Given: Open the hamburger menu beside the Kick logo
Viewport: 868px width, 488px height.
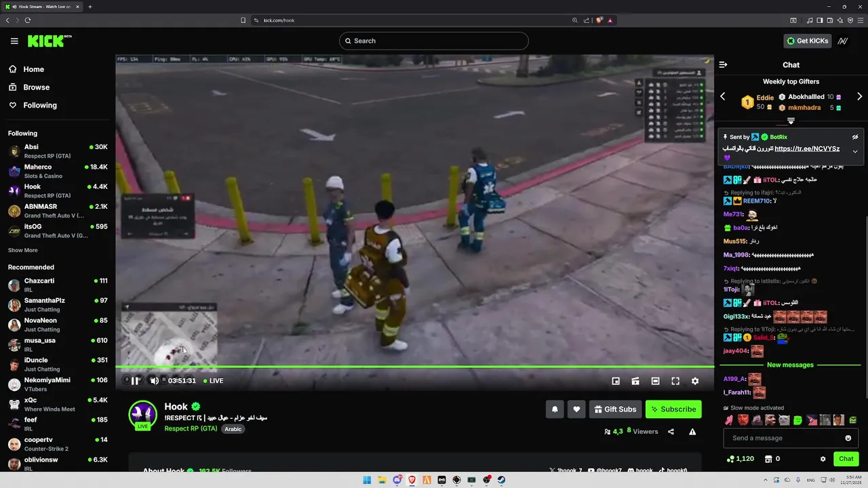Looking at the screenshot, I should pyautogui.click(x=14, y=41).
